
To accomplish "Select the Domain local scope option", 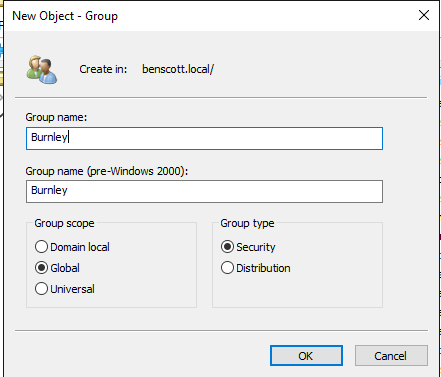I will click(72, 247).
